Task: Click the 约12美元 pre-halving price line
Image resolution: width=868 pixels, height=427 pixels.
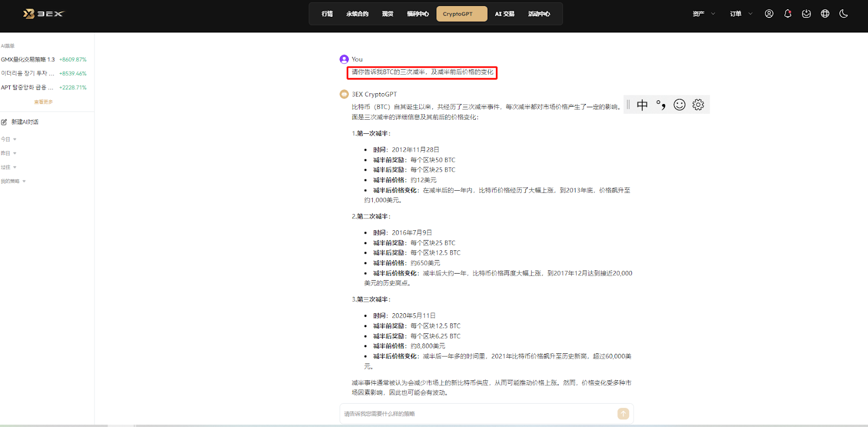Action: (x=405, y=180)
